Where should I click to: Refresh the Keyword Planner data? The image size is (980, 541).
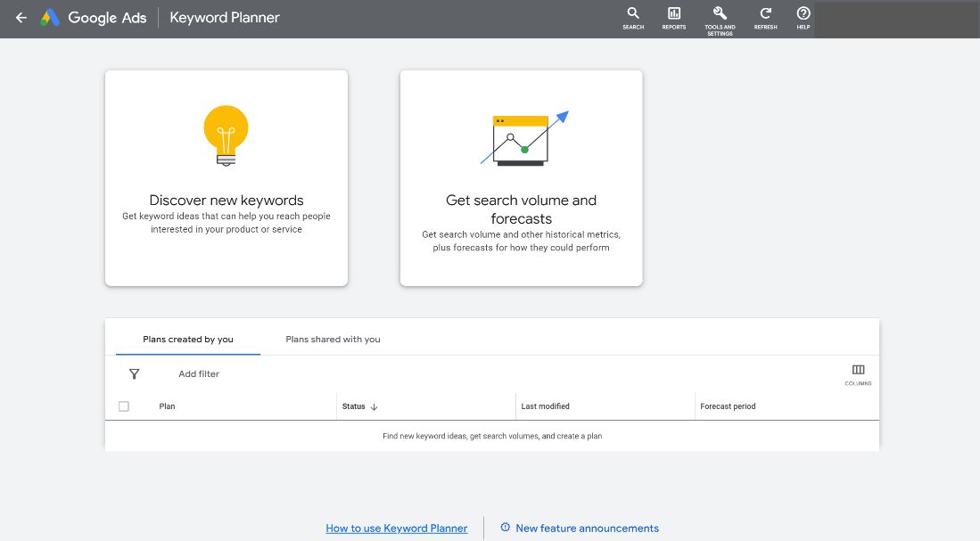click(764, 18)
